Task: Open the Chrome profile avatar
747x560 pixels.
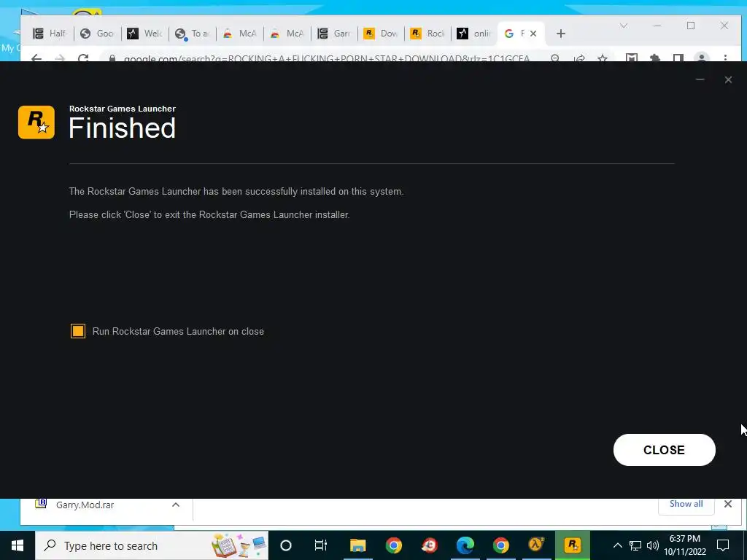Action: [702, 58]
